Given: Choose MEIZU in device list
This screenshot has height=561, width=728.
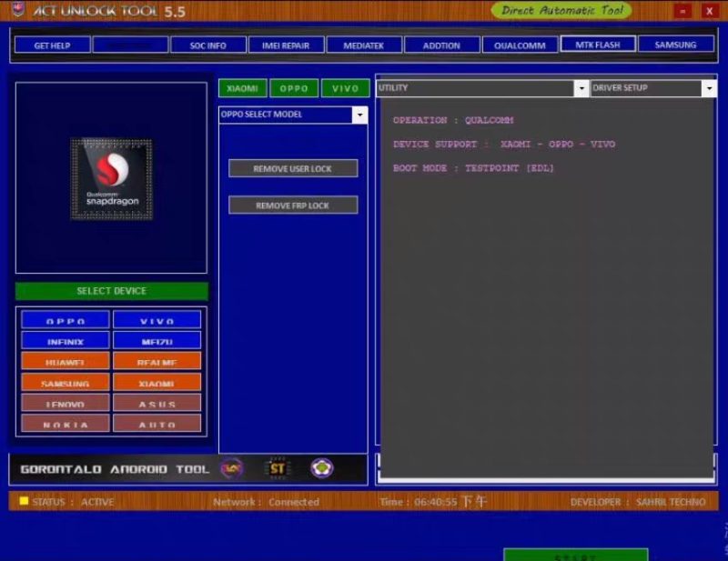Looking at the screenshot, I should [x=157, y=340].
